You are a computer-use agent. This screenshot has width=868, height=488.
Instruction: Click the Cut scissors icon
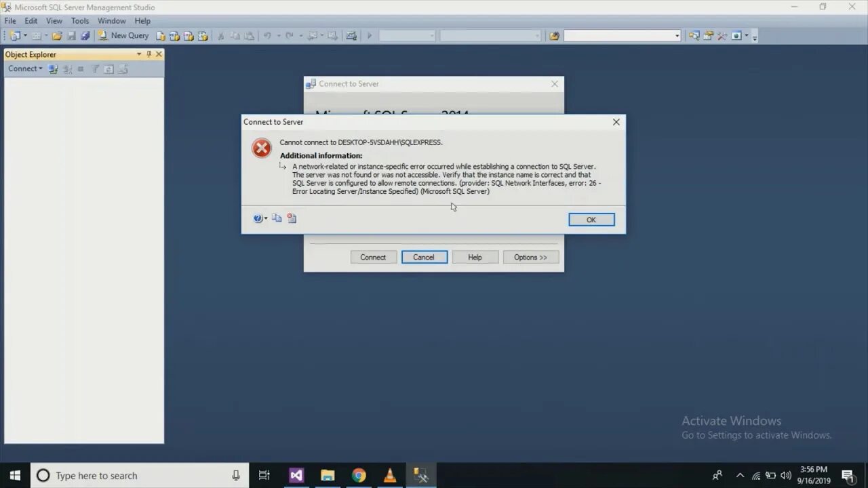click(220, 35)
